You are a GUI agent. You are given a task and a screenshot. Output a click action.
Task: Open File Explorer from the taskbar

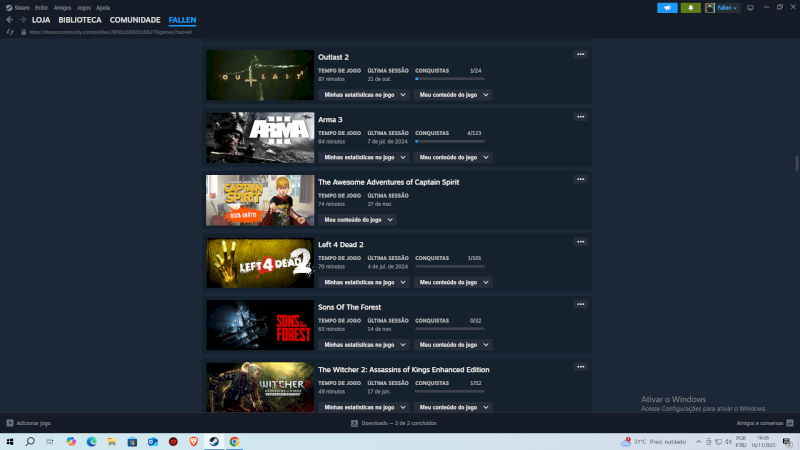point(112,442)
